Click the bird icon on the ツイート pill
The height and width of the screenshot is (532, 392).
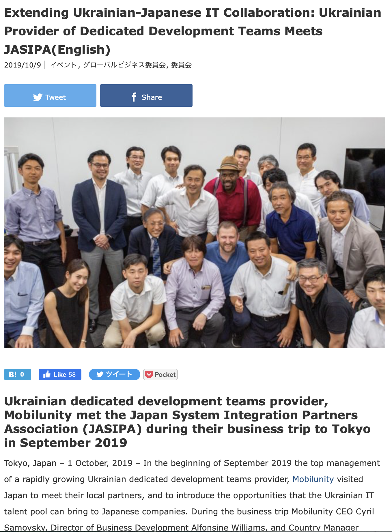(100, 374)
